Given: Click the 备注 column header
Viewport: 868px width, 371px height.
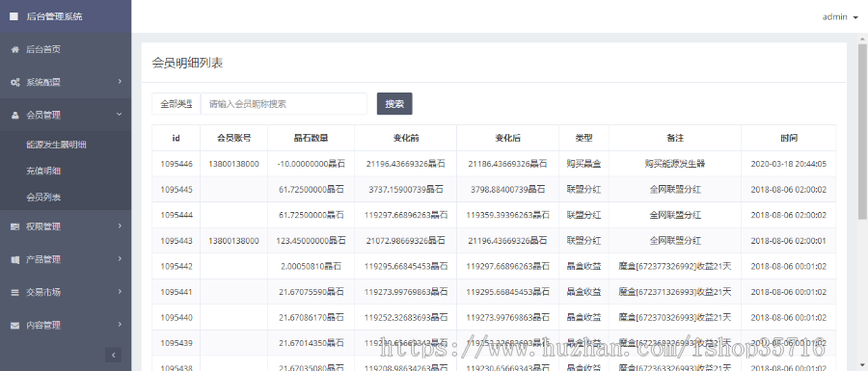Looking at the screenshot, I should [675, 138].
